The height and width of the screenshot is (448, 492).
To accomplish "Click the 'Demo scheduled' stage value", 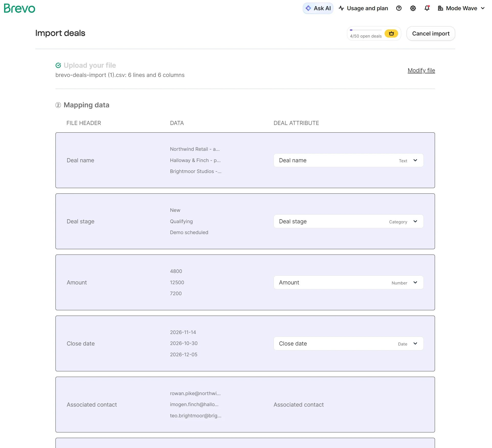I will coord(189,232).
